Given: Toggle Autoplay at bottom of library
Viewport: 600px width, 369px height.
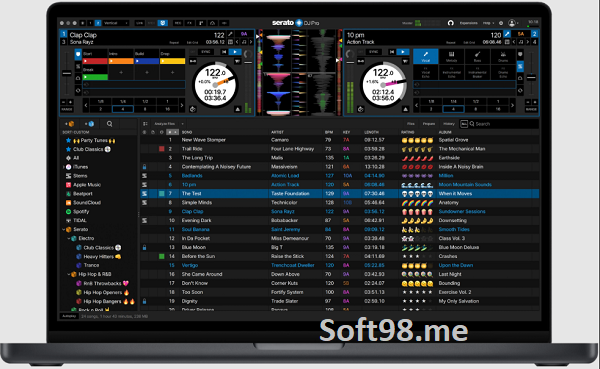Looking at the screenshot, I should point(69,316).
